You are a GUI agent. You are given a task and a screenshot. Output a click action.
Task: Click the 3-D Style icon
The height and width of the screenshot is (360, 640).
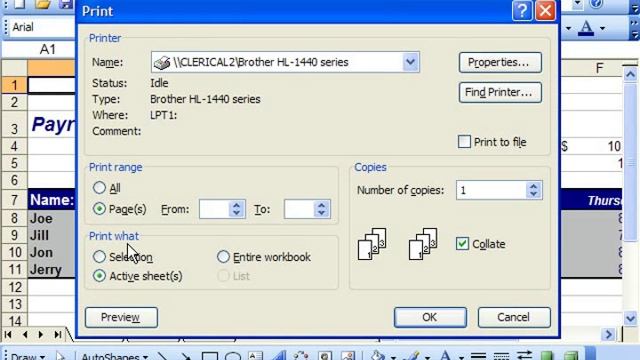point(571,356)
